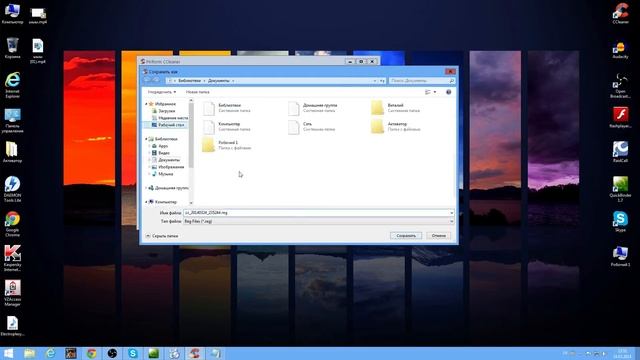The height and width of the screenshot is (360, 640).
Task: Click the Windows Start button
Action: click(9, 353)
